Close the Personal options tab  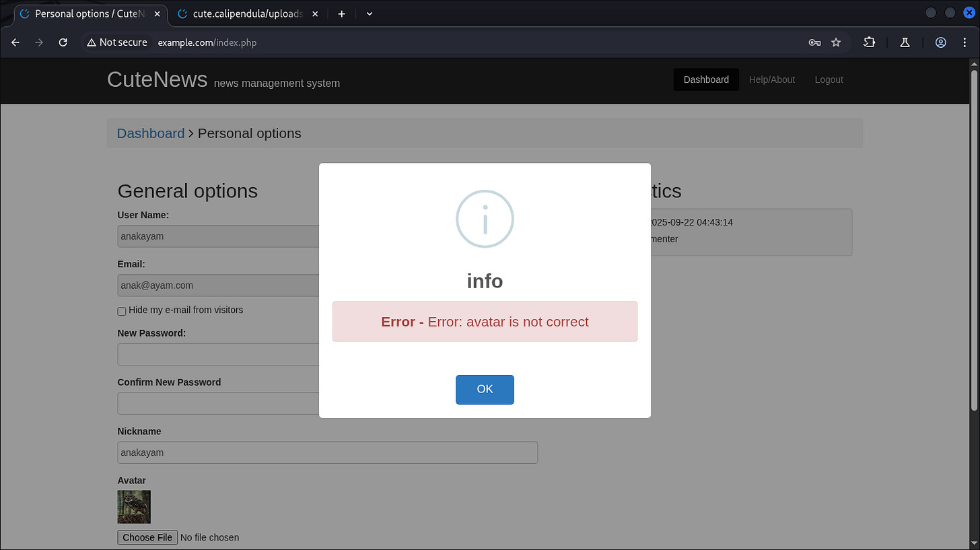(156, 13)
